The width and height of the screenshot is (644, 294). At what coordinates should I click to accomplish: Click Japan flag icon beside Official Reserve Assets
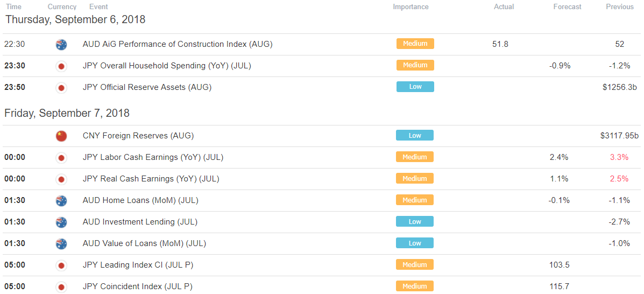pos(61,88)
